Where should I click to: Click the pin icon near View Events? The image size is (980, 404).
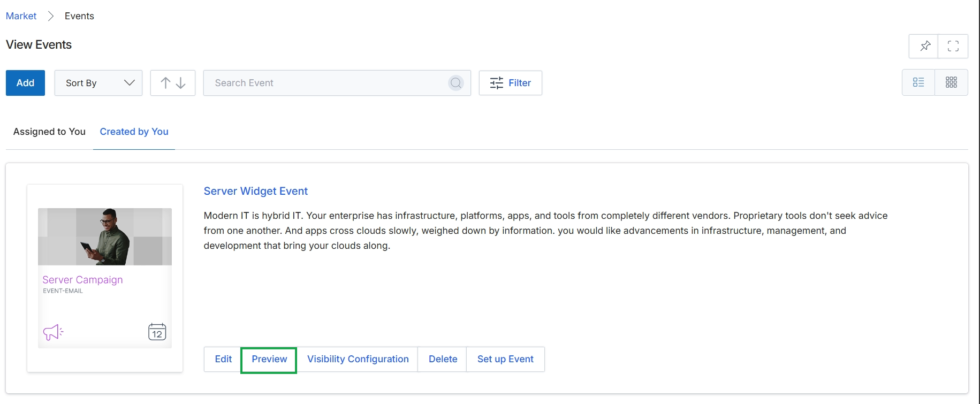pos(924,46)
